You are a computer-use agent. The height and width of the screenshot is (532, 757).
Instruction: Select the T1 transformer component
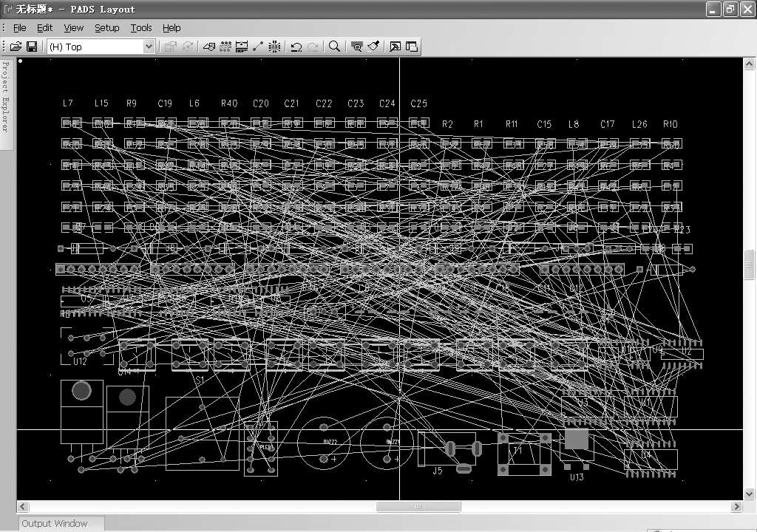pyautogui.click(x=524, y=454)
